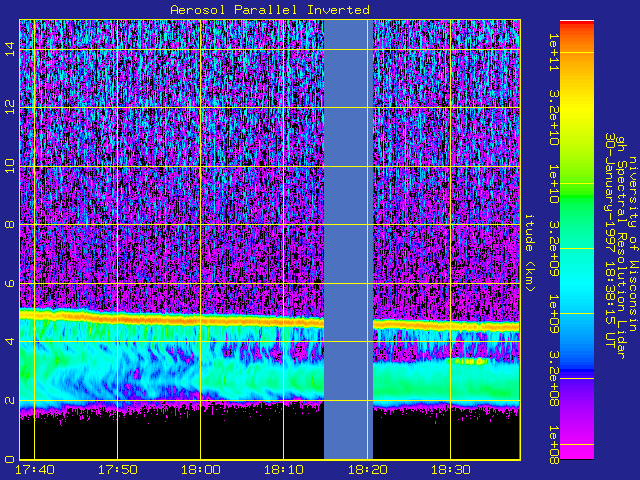Click the top 1e+11 colorbar label
Screen dimensions: 640x480
(554, 53)
